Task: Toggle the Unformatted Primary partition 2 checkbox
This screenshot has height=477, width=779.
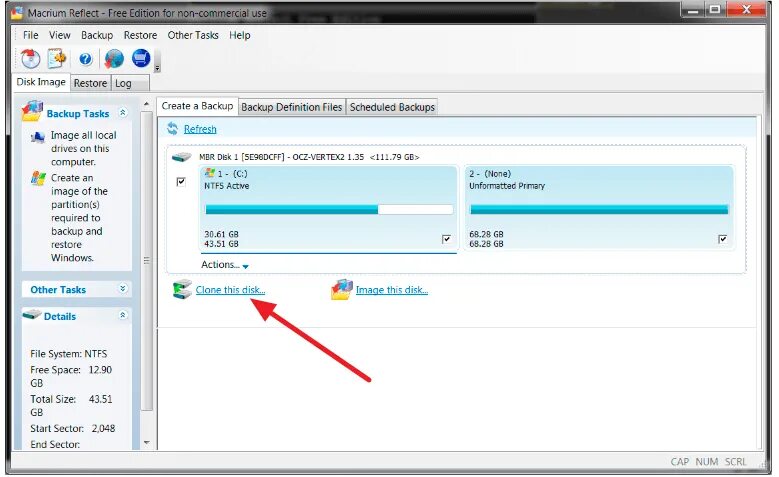Action: click(x=722, y=239)
